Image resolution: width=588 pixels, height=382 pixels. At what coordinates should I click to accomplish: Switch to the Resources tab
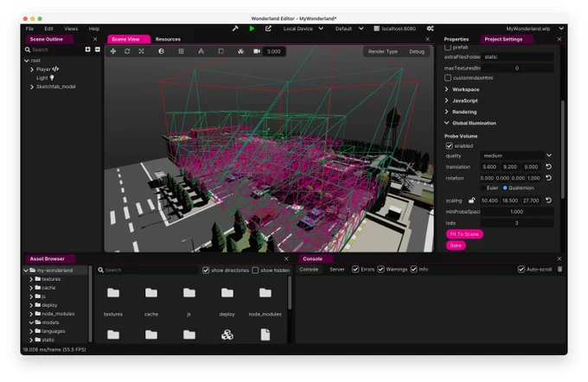(168, 39)
